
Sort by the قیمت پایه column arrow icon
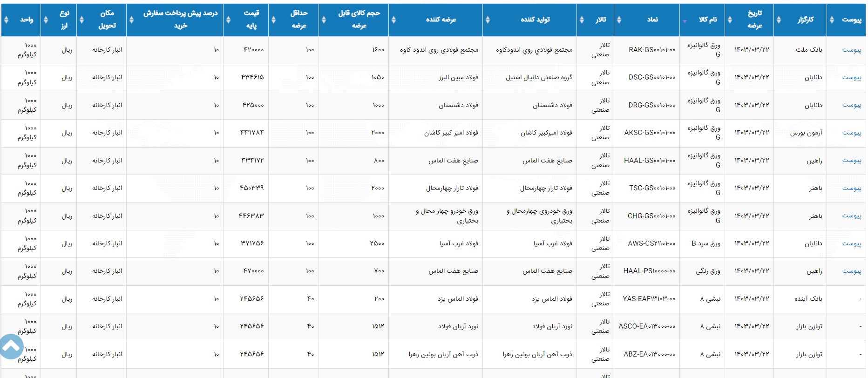228,20
